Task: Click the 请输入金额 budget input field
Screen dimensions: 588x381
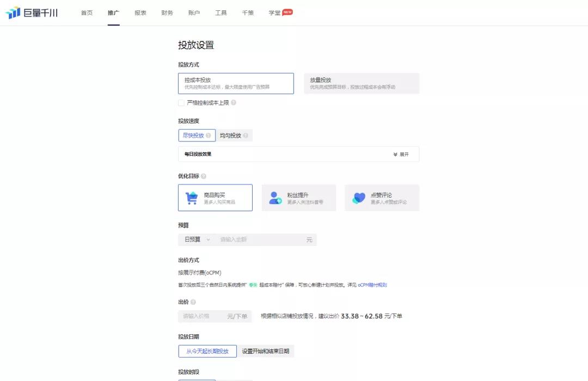Action: 261,239
